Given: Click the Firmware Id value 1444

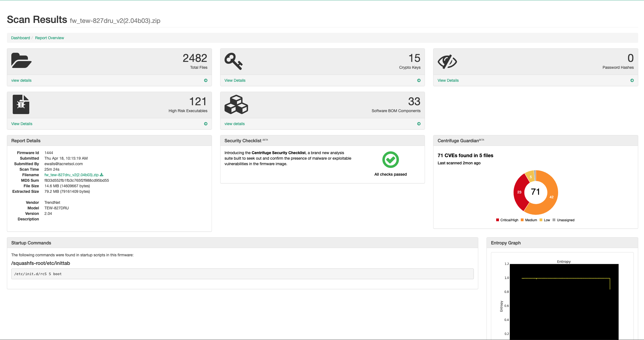Looking at the screenshot, I should pos(49,153).
